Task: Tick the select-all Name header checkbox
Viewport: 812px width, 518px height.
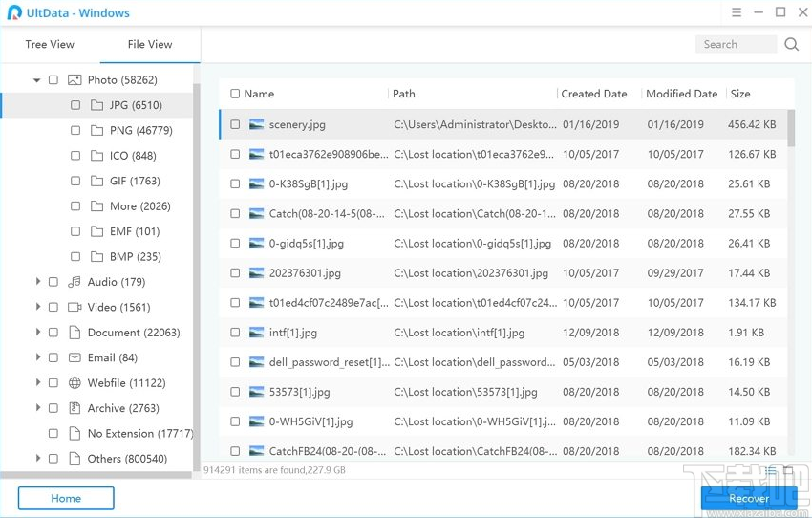Action: (x=235, y=94)
